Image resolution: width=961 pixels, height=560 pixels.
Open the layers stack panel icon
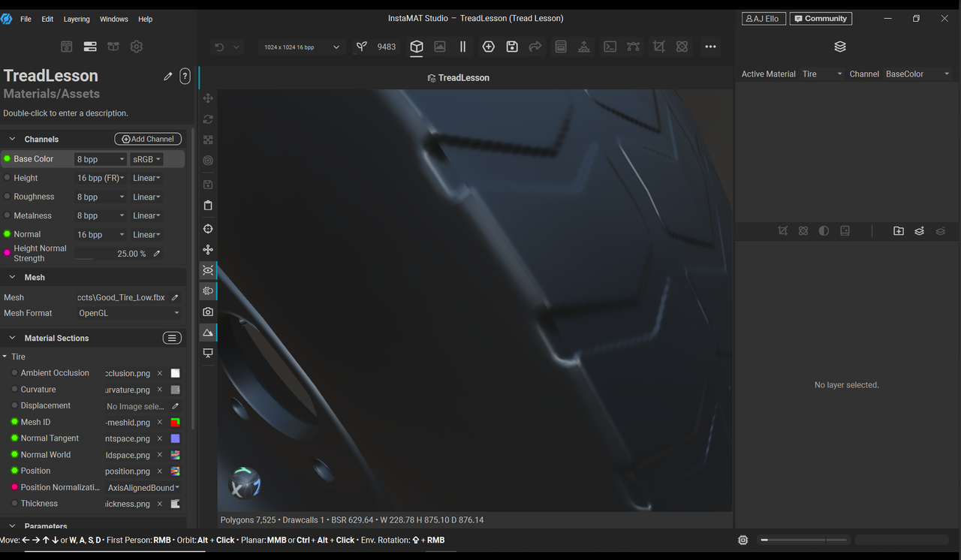pos(840,47)
